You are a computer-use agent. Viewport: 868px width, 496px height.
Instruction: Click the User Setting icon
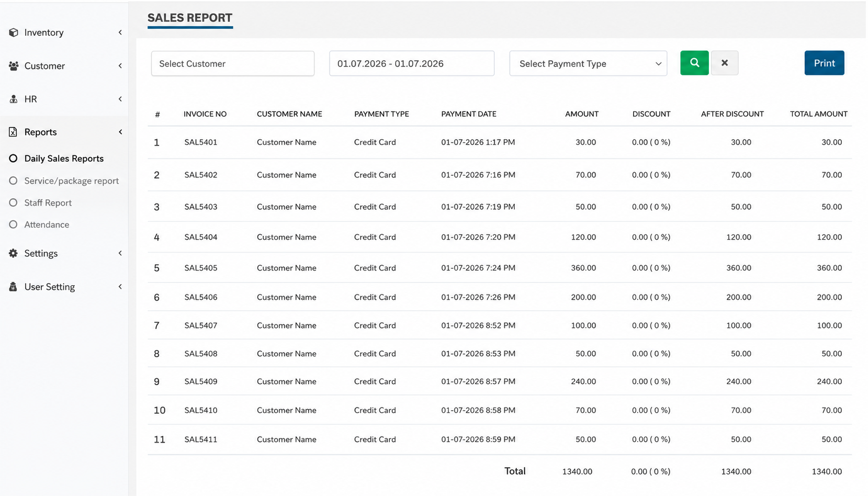[x=13, y=287]
